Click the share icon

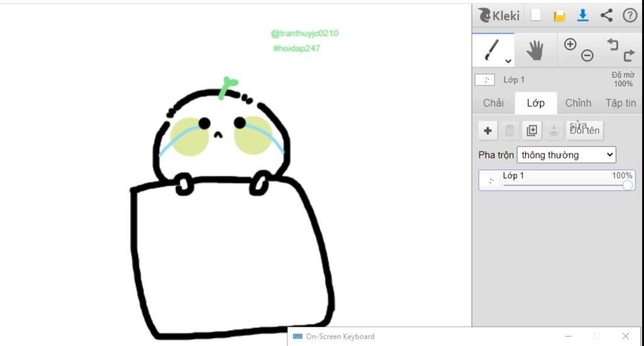click(x=606, y=15)
